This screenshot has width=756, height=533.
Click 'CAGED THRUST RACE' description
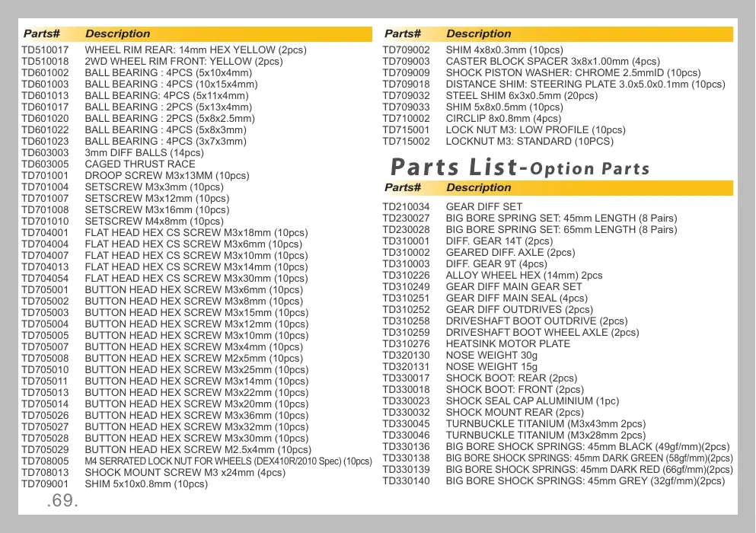(x=140, y=164)
